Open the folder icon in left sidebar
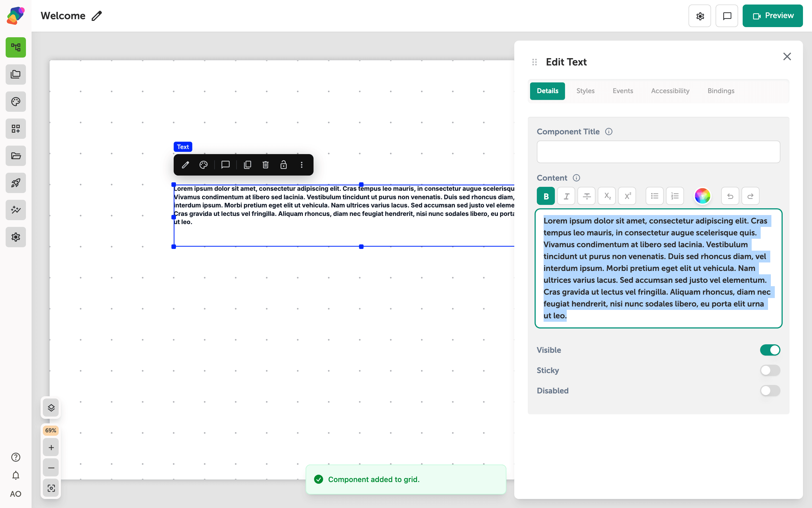 coord(16,156)
